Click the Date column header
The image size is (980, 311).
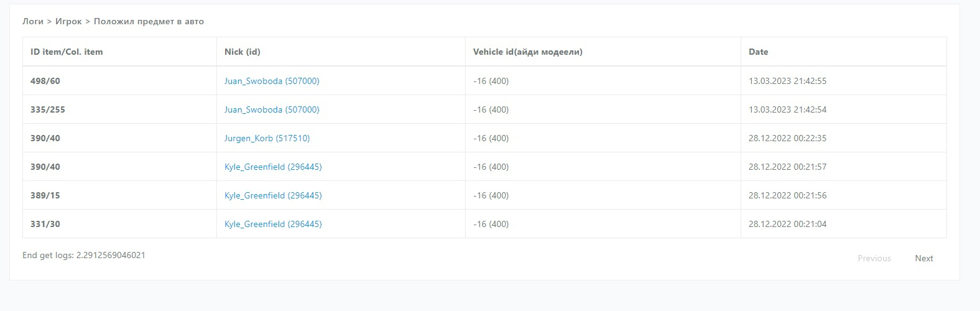tap(758, 52)
